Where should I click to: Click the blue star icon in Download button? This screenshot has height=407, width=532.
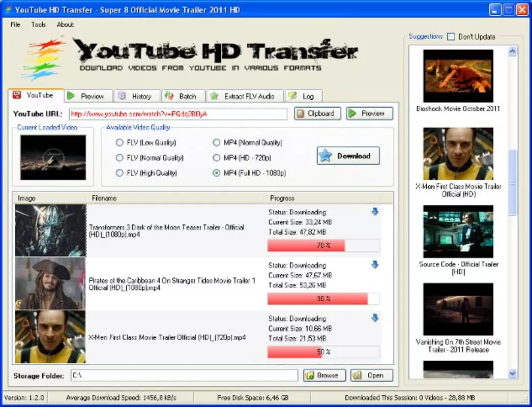point(326,156)
